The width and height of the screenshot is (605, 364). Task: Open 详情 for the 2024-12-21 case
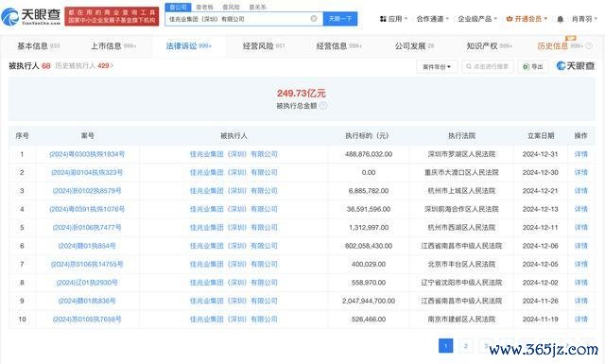pyautogui.click(x=580, y=191)
